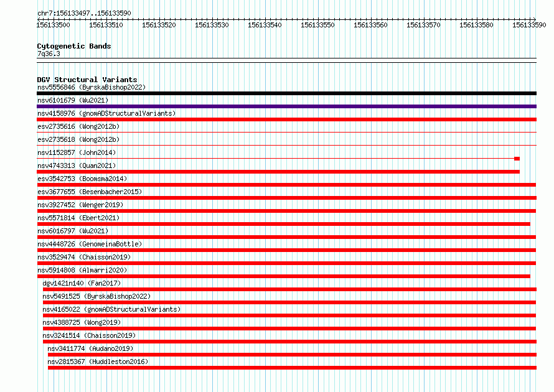This screenshot has width=554, height=392.
Task: Click ruler position 156133500
Action: 54,25
